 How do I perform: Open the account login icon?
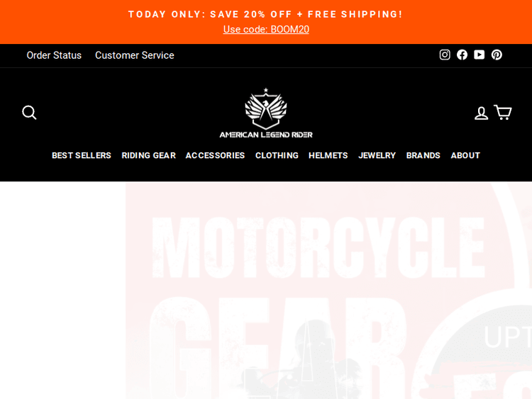point(481,113)
